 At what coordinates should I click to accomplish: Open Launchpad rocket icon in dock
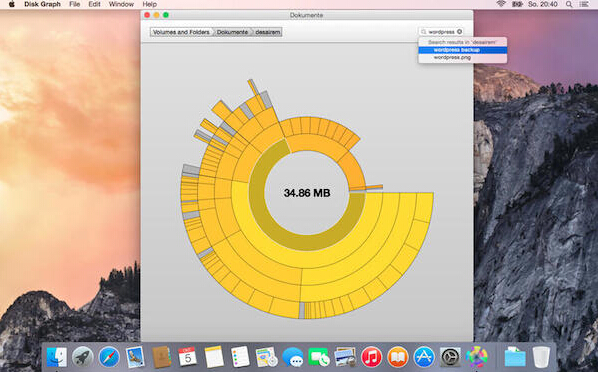pyautogui.click(x=82, y=358)
